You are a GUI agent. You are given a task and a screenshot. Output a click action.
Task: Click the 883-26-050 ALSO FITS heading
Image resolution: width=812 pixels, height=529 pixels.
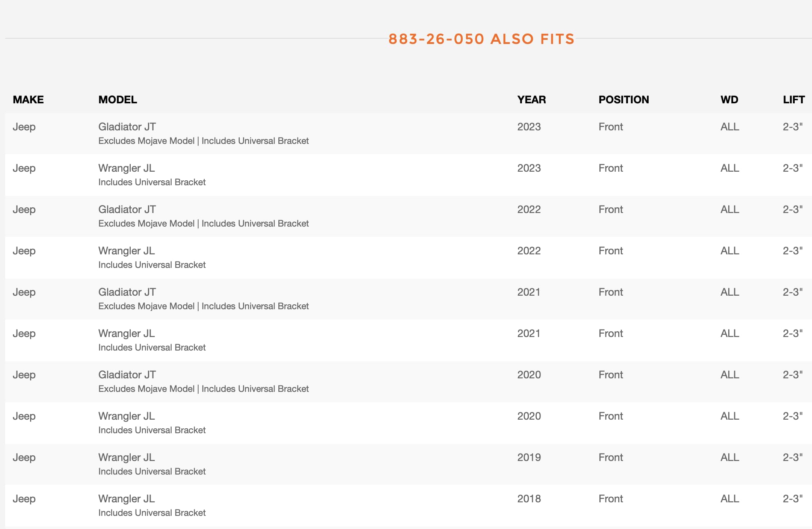(x=481, y=39)
